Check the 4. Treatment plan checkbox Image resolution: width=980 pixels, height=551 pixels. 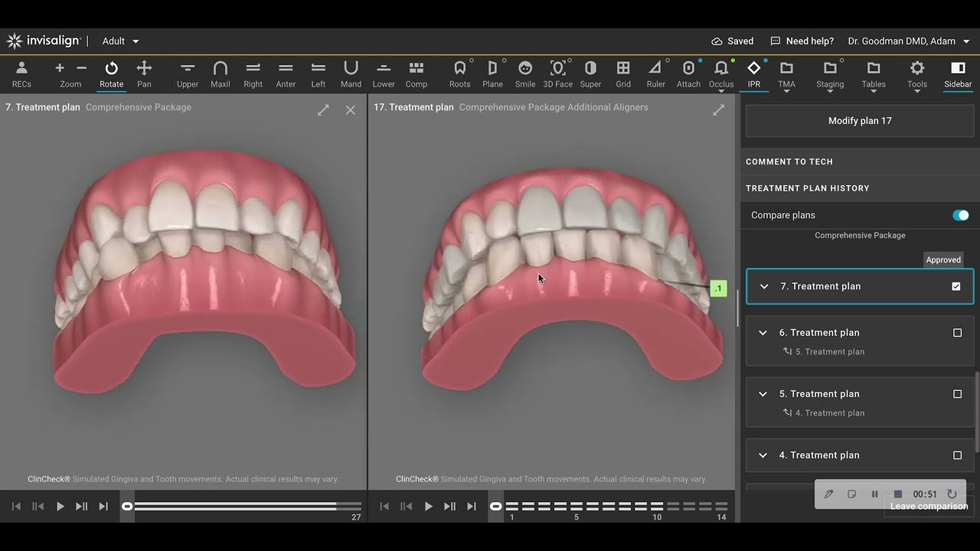pyautogui.click(x=957, y=455)
